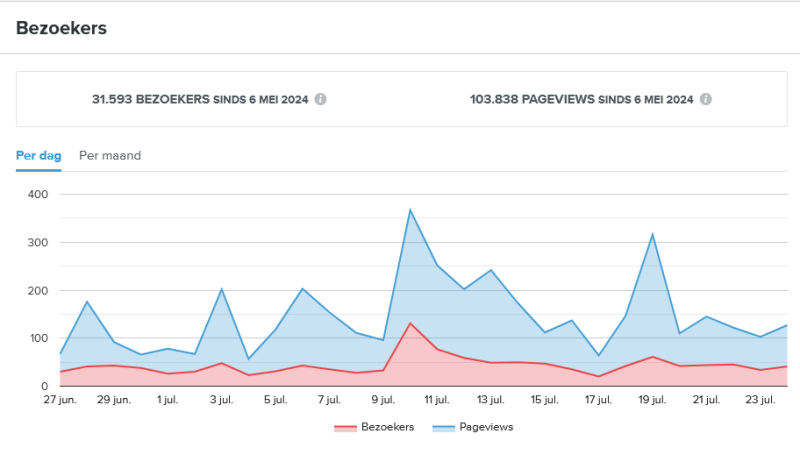Click the blue Pageviews legend swatch
Viewport: 800px width, 462px height.
(x=443, y=428)
